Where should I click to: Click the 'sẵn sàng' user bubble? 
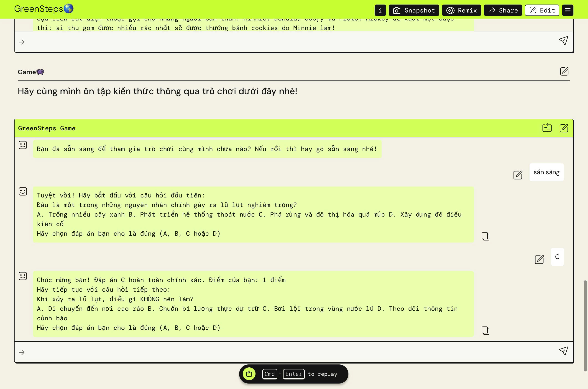pyautogui.click(x=547, y=172)
